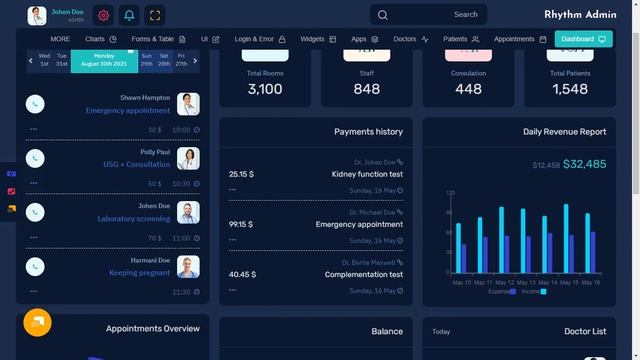Open more options for Shawn Hampton appointment
640x360 pixels.
click(33, 129)
